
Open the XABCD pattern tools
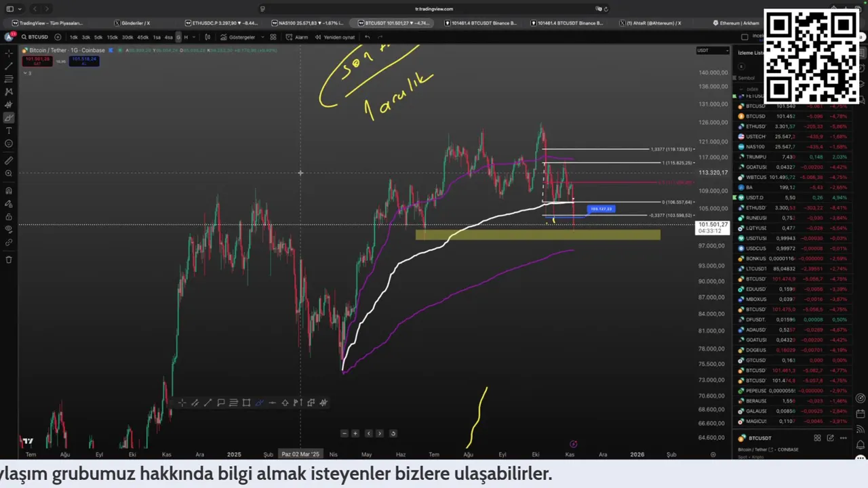point(9,91)
